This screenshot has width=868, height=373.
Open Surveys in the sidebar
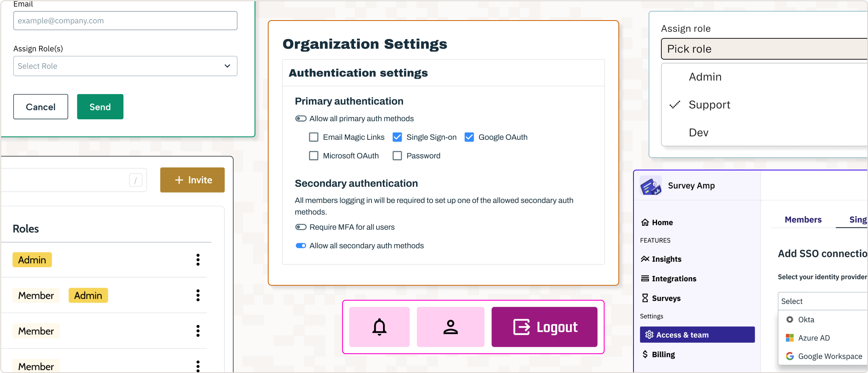click(661, 298)
